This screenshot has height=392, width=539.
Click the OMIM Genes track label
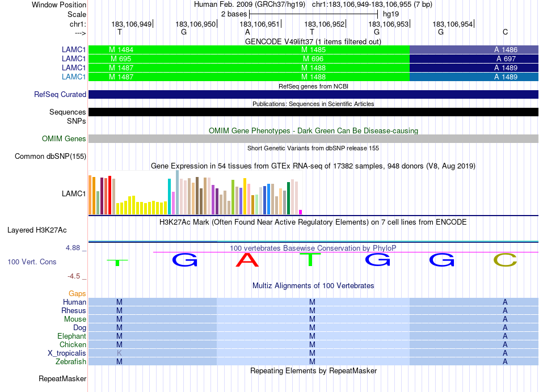[64, 138]
